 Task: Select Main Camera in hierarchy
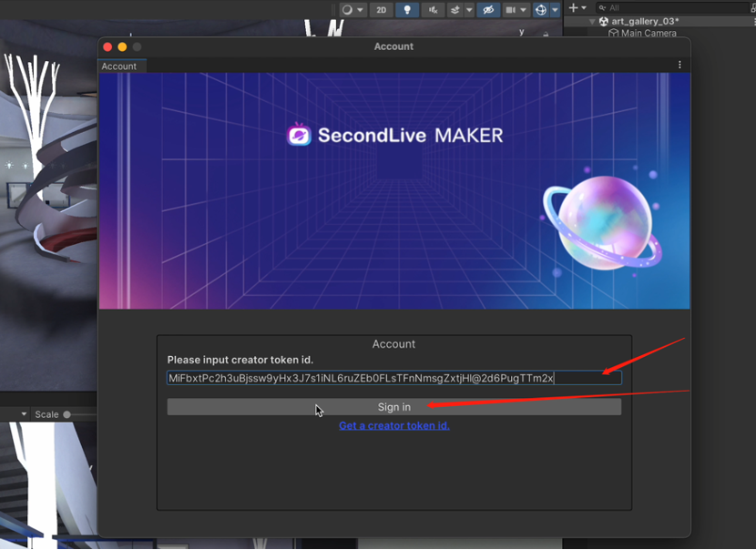pyautogui.click(x=648, y=33)
